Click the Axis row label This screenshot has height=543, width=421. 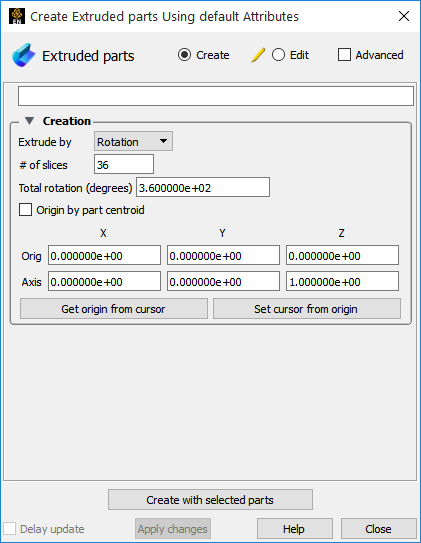[x=31, y=282]
